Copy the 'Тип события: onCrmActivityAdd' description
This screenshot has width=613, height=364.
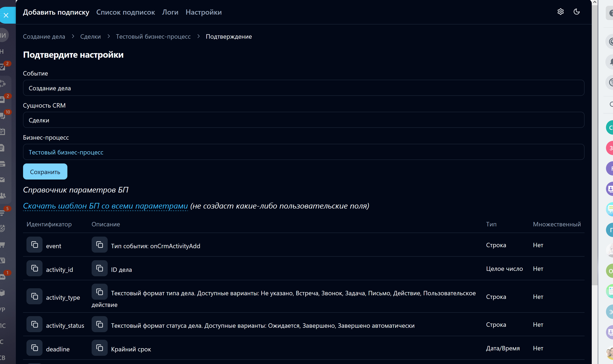(99, 245)
